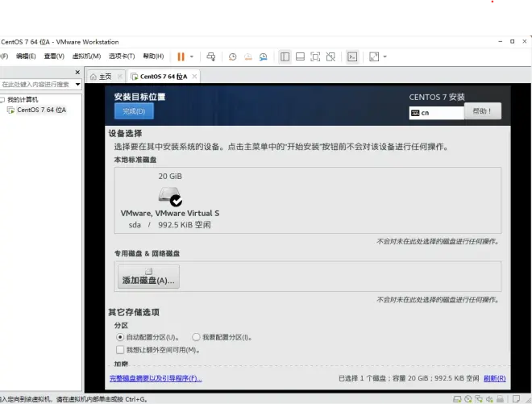Click the library search input field

point(36,84)
